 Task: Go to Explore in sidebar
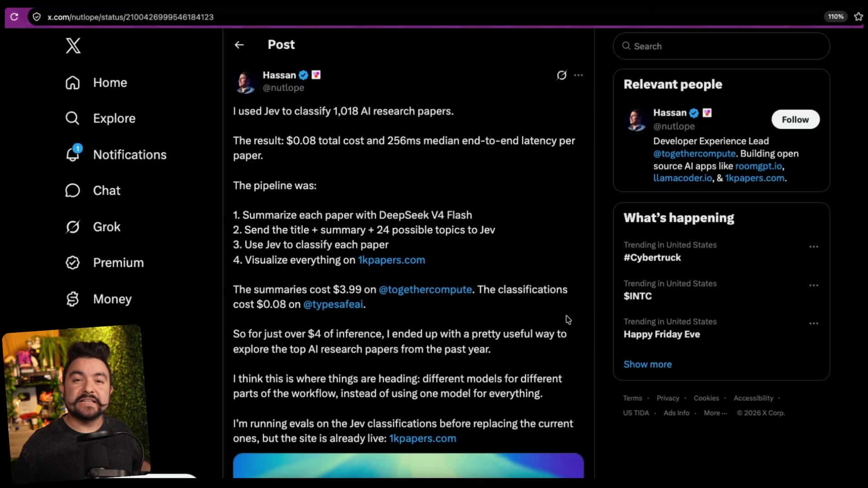[100, 118]
